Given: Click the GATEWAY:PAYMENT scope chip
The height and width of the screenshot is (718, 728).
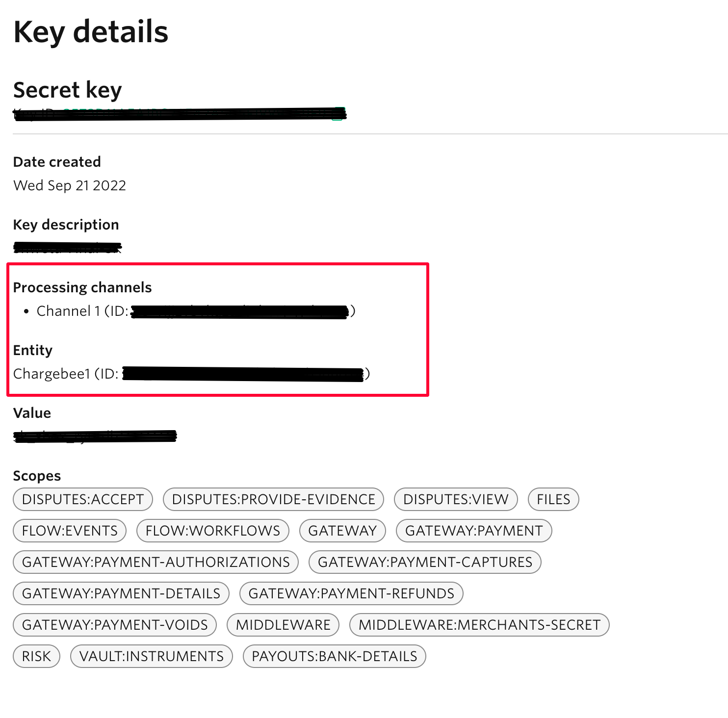Looking at the screenshot, I should point(474,531).
